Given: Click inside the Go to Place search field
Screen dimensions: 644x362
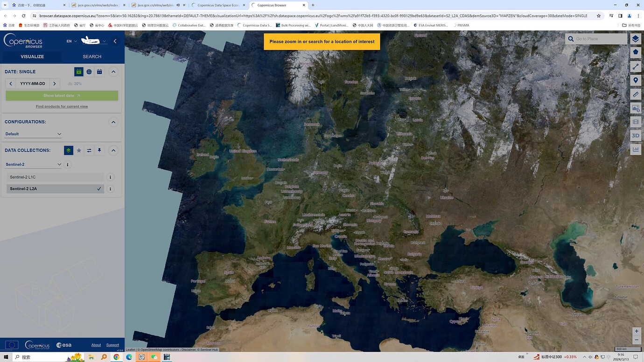Looking at the screenshot, I should [600, 39].
